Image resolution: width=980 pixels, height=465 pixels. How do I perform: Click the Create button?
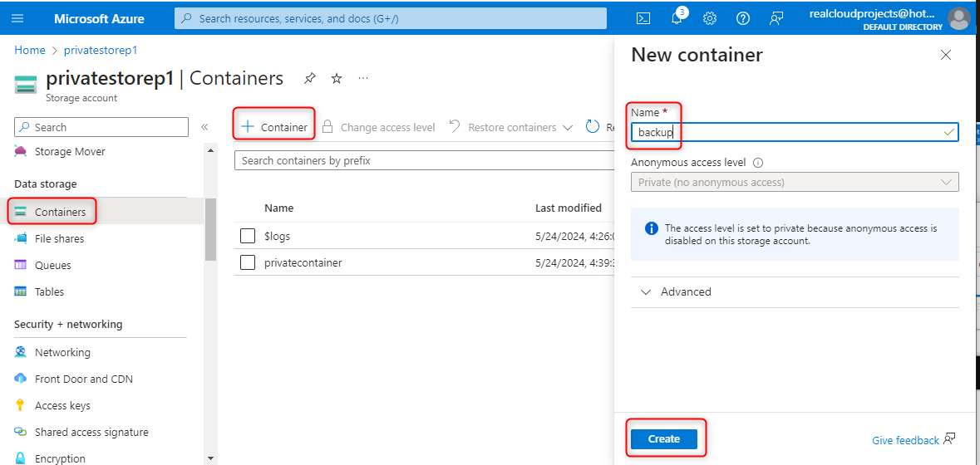tap(663, 439)
